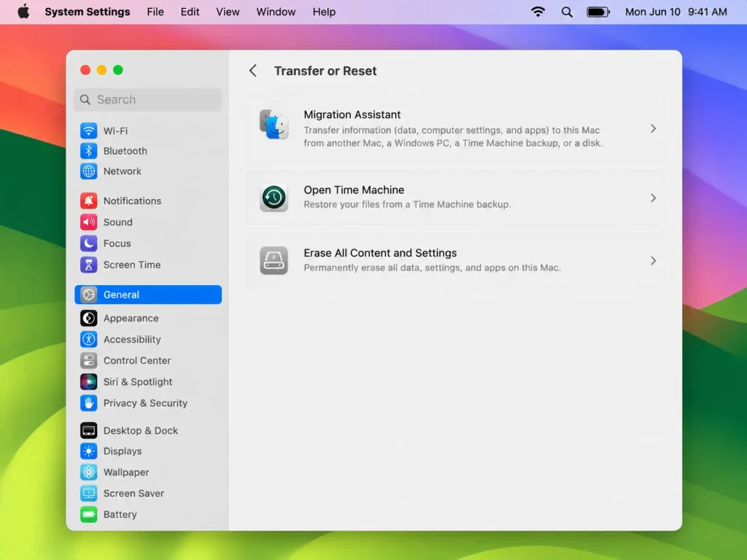This screenshot has width=747, height=560.
Task: Click the Open Time Machine title
Action: (354, 190)
